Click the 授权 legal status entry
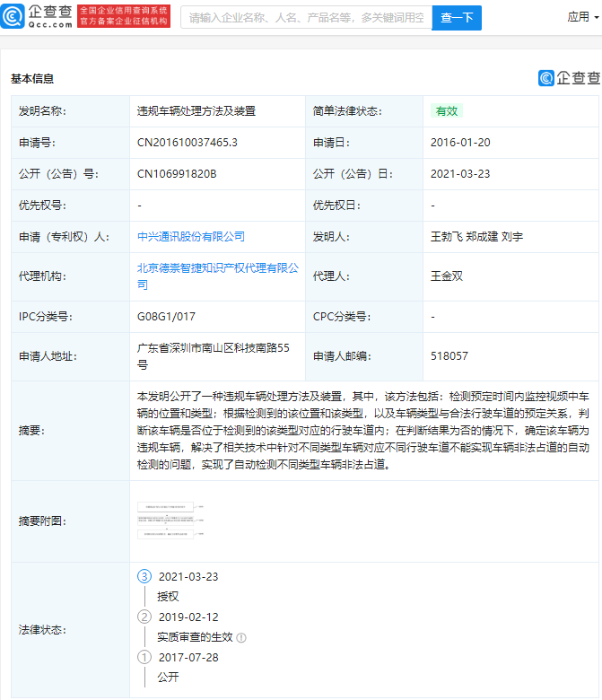The height and width of the screenshot is (700, 602). 168,597
